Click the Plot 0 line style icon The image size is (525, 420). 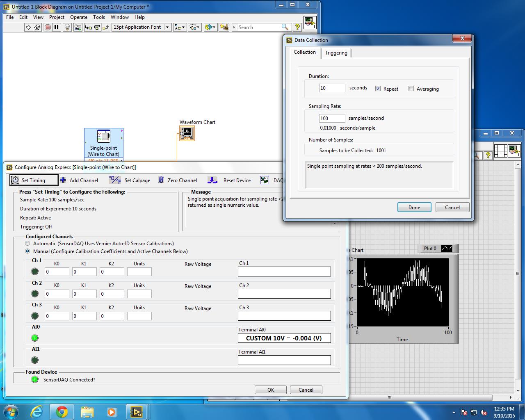pos(446,248)
